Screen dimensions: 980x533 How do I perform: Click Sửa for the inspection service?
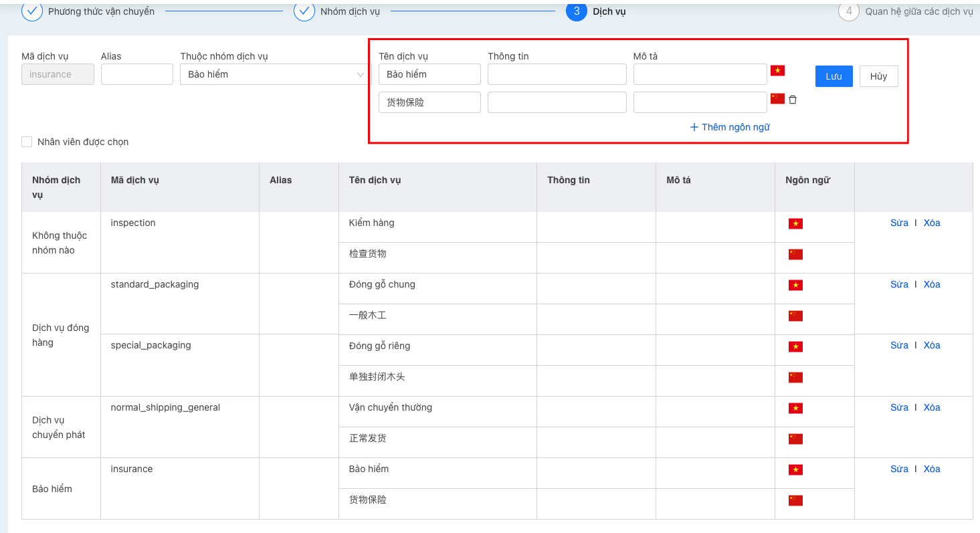coord(899,223)
